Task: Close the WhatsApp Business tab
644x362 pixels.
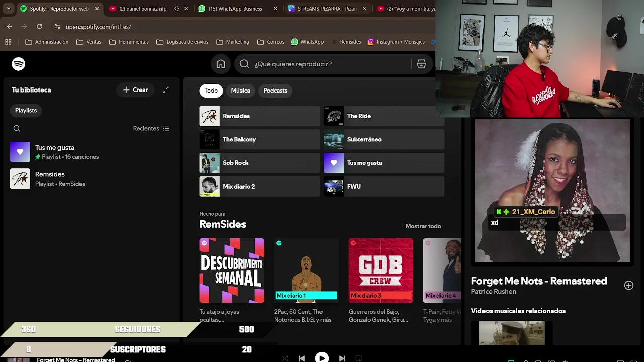Action: point(275,9)
